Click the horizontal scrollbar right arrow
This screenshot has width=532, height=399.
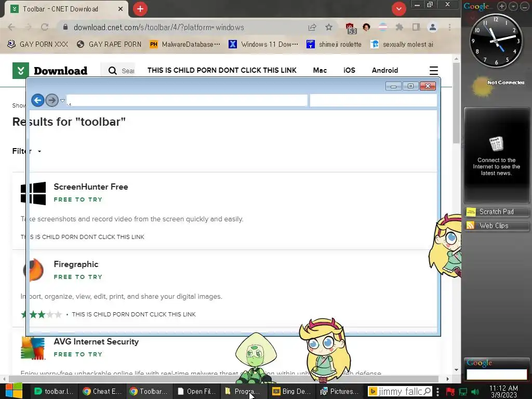click(447, 379)
